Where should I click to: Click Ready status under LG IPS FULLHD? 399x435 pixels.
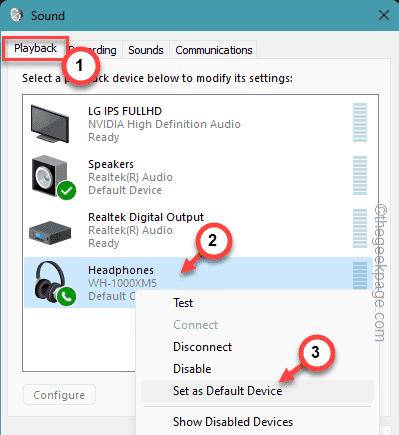104,137
